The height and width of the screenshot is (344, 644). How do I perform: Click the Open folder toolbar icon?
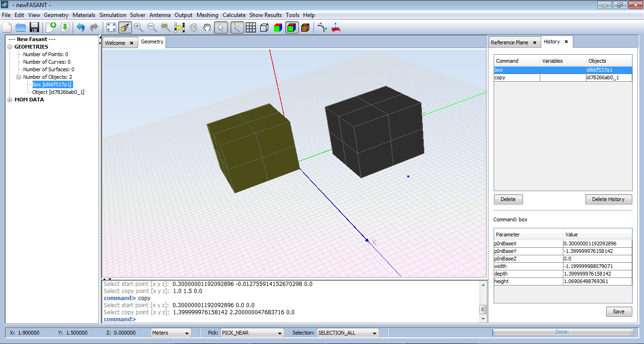(21, 27)
